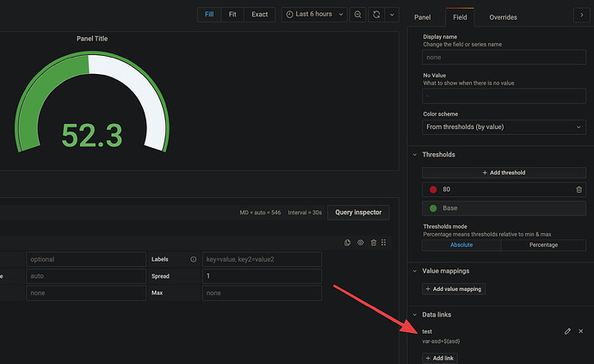Switch to the Panel tab
This screenshot has width=594, height=364.
pyautogui.click(x=423, y=17)
